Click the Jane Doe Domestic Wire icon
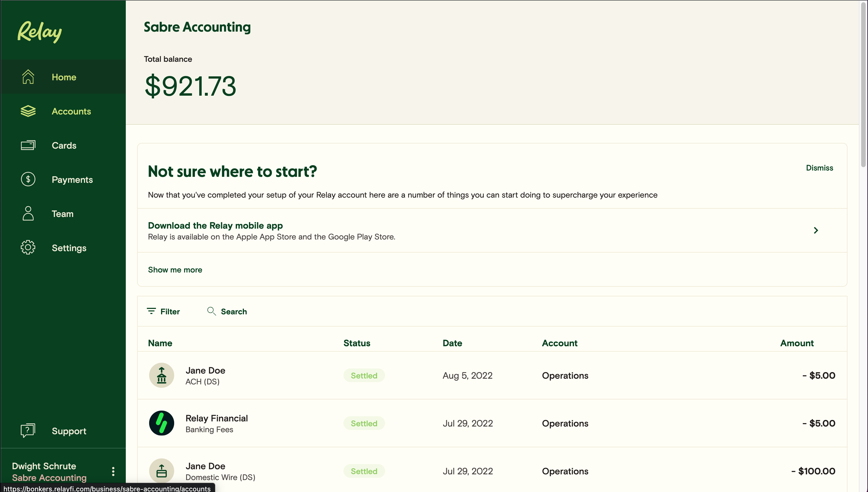The width and height of the screenshot is (868, 492). click(161, 471)
